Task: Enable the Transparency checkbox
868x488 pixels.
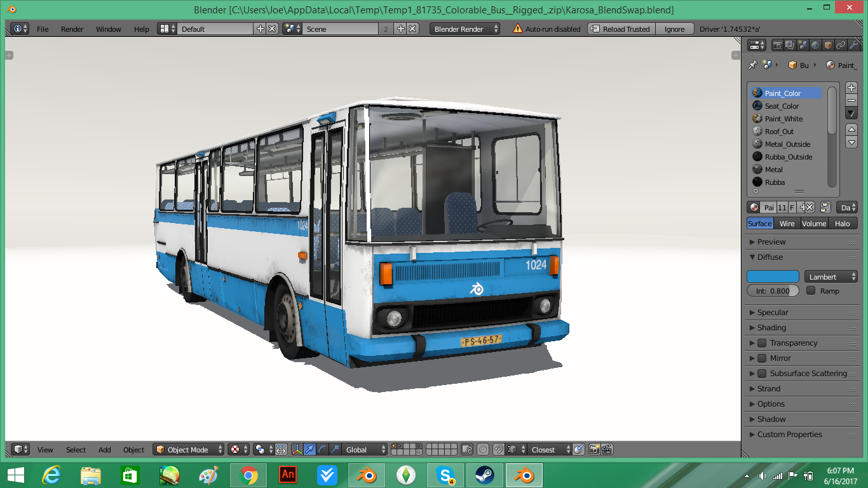Action: 762,343
